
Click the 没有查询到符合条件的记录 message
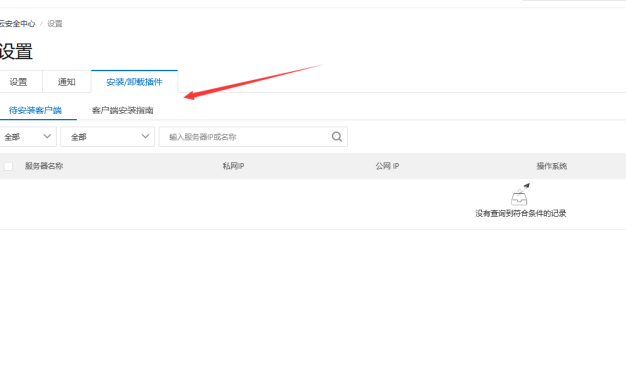coord(521,214)
